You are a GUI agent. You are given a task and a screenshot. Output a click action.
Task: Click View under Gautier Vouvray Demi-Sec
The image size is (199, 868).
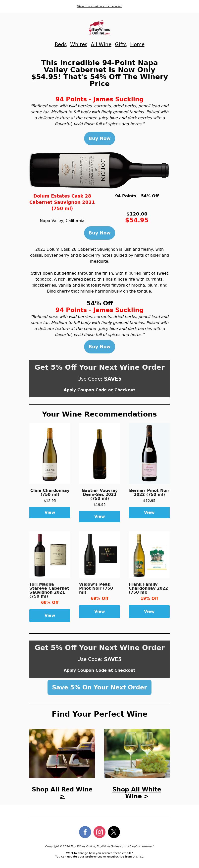[x=99, y=517]
